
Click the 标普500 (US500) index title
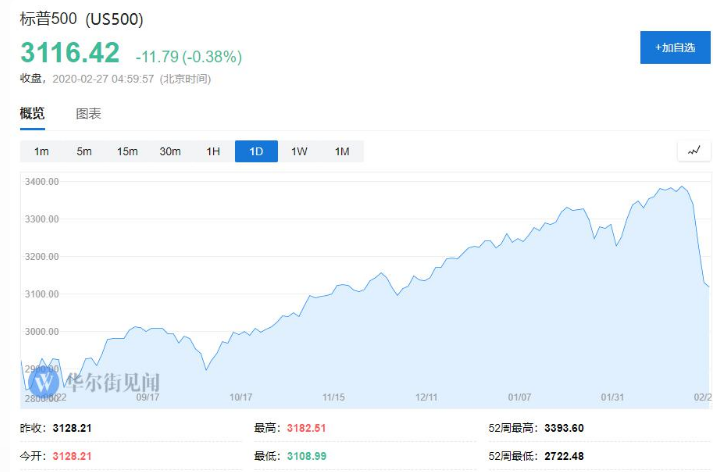pyautogui.click(x=82, y=19)
